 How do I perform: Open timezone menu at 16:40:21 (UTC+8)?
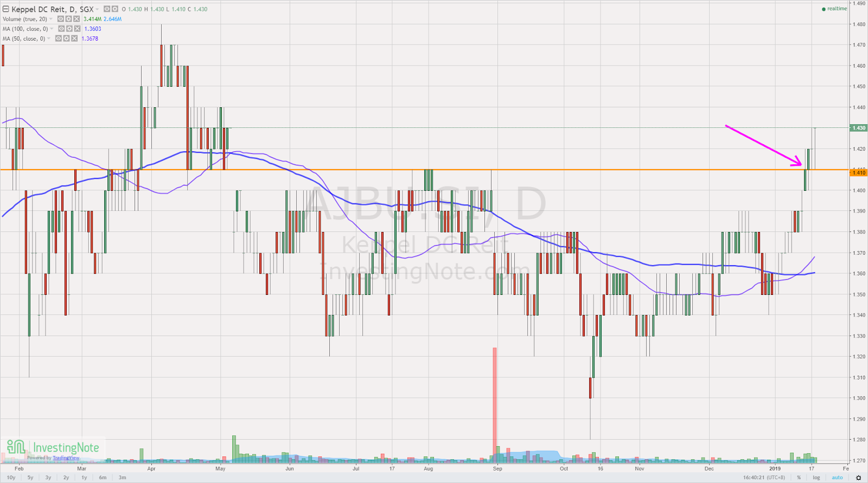coord(764,478)
